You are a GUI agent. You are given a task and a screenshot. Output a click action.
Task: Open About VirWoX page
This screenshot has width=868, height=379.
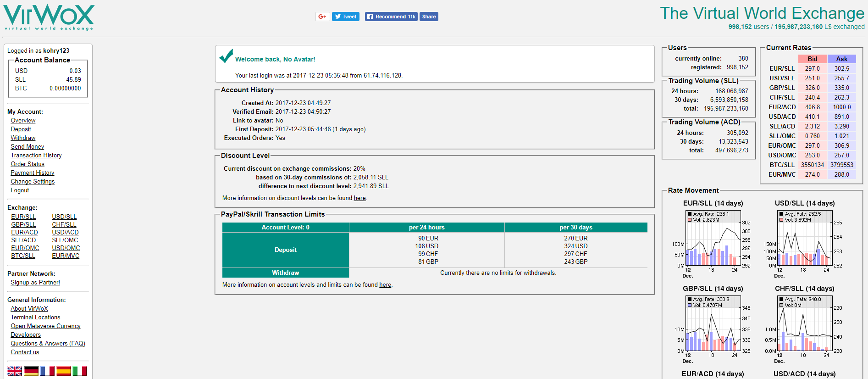pos(29,309)
